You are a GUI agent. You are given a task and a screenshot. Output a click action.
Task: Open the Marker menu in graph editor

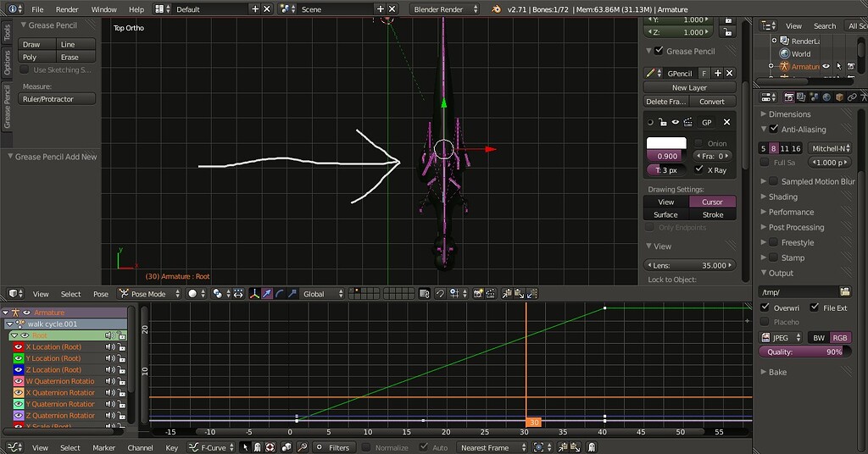point(103,448)
